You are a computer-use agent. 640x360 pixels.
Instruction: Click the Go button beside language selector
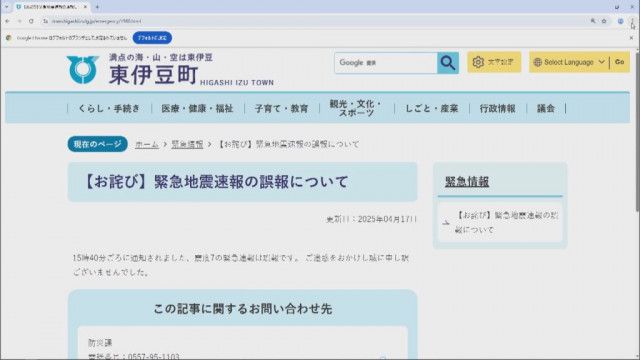click(620, 62)
